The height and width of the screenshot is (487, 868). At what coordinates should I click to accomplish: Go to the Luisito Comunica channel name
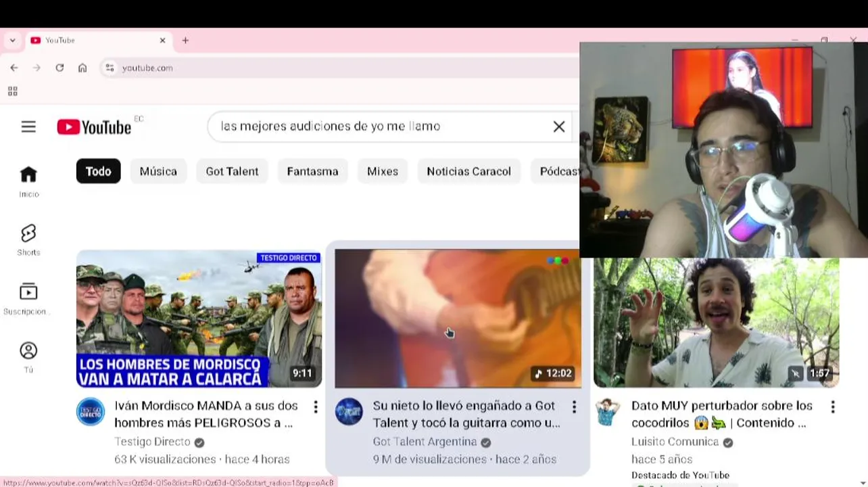[675, 442]
